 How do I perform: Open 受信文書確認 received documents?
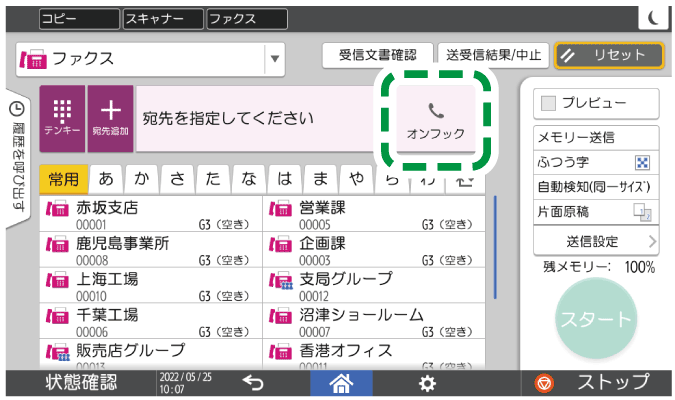tap(378, 55)
